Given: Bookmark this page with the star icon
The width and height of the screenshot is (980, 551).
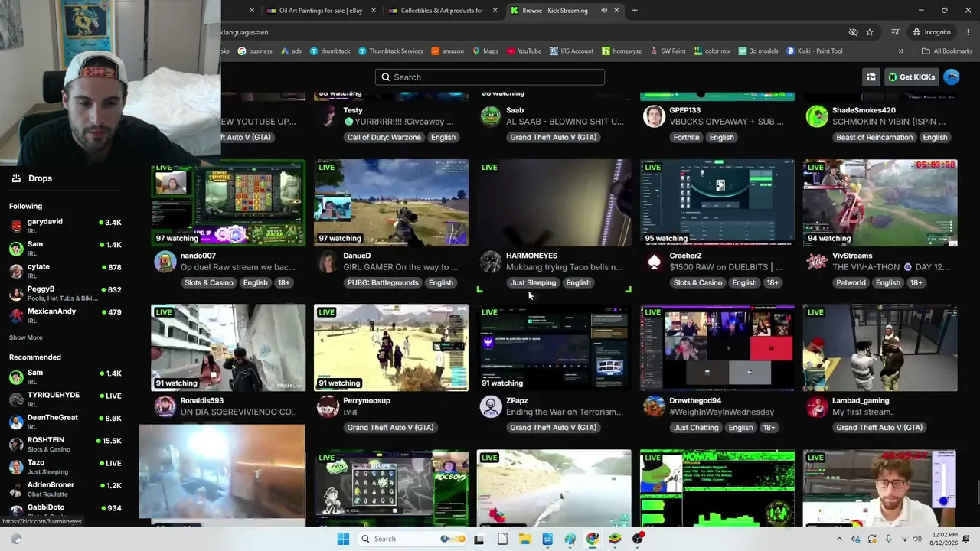Looking at the screenshot, I should tap(870, 32).
